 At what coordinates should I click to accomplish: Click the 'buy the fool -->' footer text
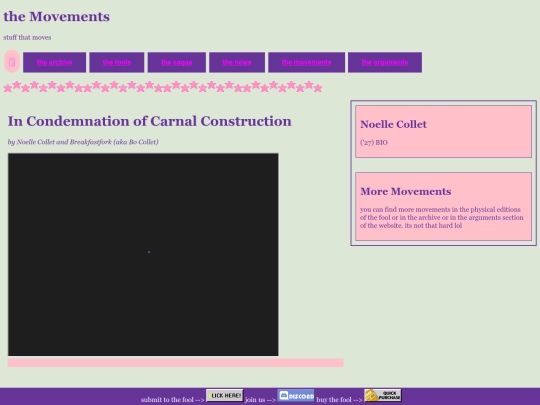339,400
